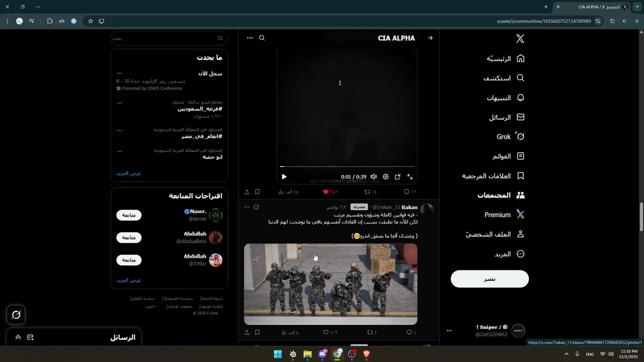Bookmark this page with star icon

coord(91,21)
